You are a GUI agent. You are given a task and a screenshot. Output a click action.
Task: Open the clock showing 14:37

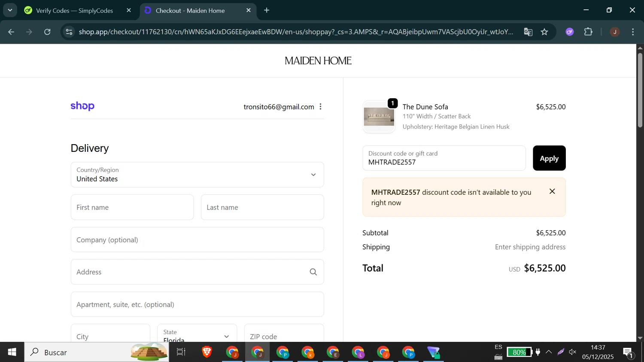(598, 352)
